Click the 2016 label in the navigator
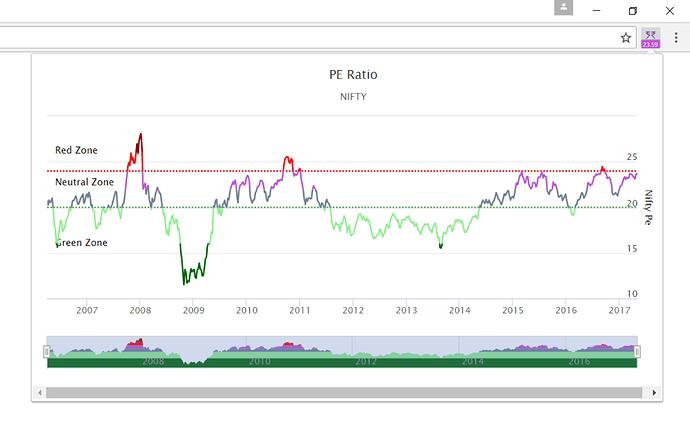 pyautogui.click(x=579, y=361)
